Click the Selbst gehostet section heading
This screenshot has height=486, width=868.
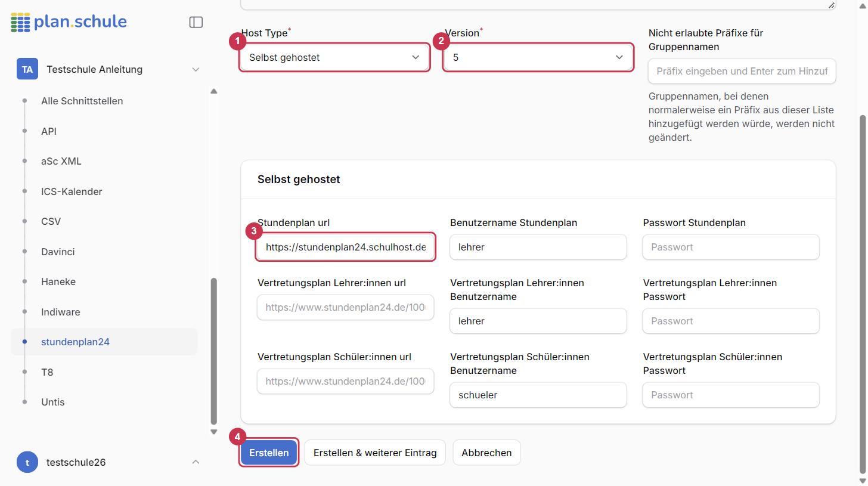tap(299, 179)
